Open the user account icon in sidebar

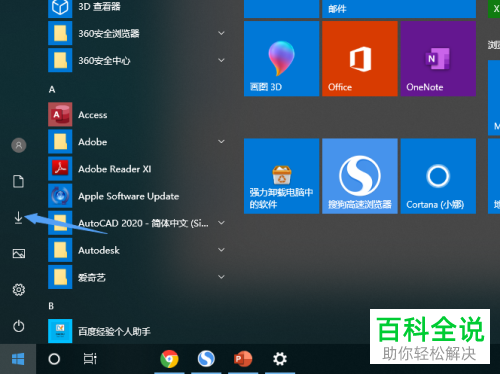click(19, 145)
